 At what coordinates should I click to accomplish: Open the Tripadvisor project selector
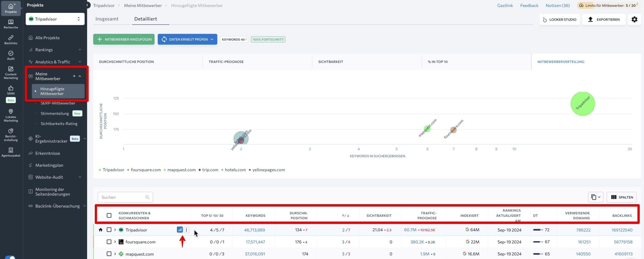pyautogui.click(x=55, y=19)
